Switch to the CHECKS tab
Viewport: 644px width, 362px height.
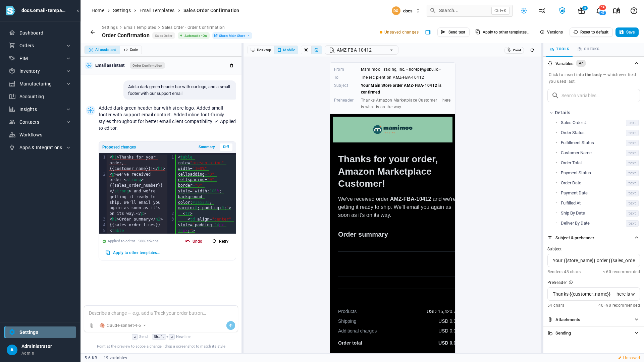point(588,49)
